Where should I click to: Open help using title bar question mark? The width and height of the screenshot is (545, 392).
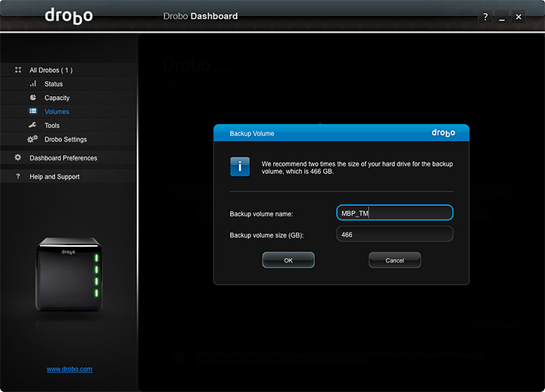pos(485,17)
